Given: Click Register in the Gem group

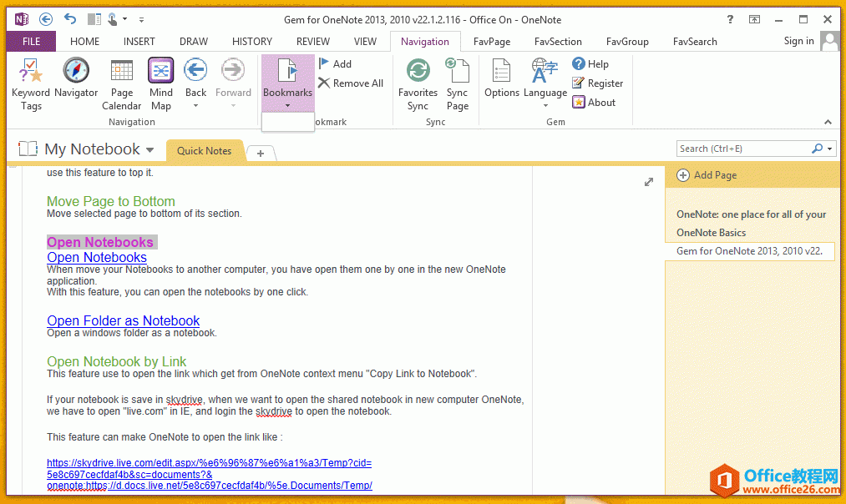Looking at the screenshot, I should click(598, 83).
